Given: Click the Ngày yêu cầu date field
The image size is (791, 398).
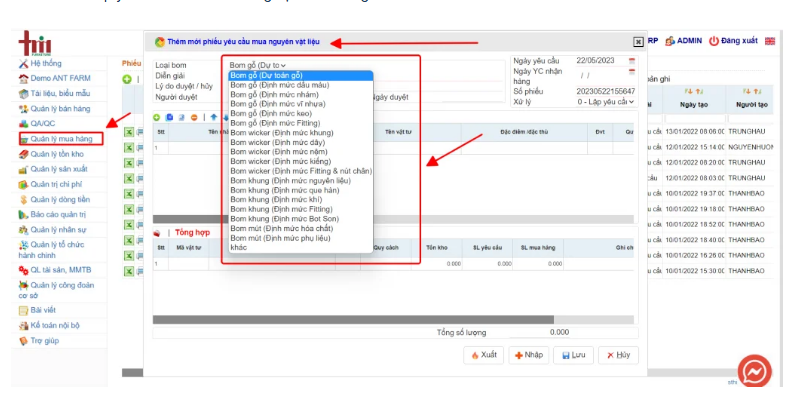Looking at the screenshot, I should pos(600,61).
